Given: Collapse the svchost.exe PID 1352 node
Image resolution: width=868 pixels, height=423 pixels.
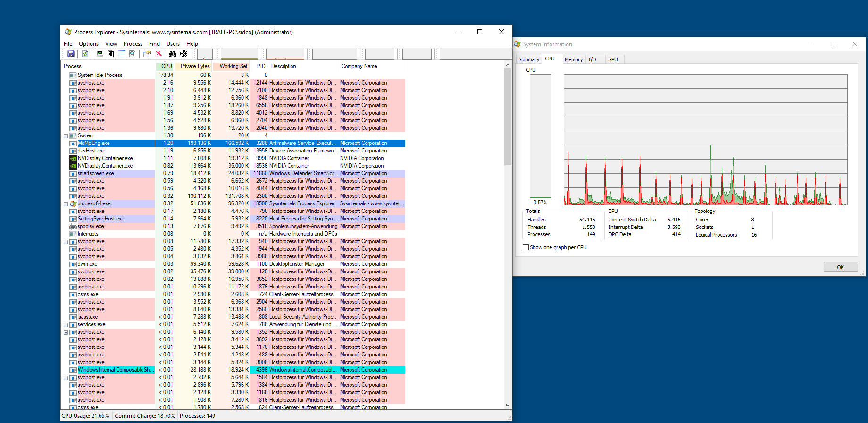Looking at the screenshot, I should (66, 332).
